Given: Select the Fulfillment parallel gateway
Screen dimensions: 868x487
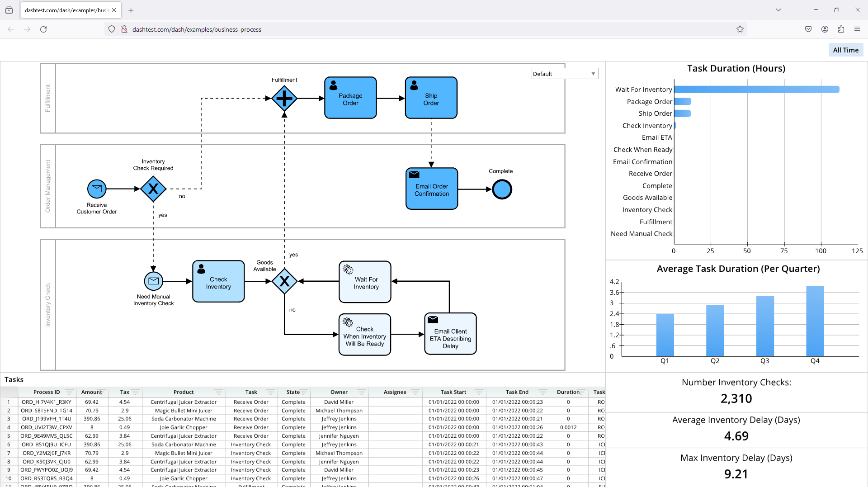Looking at the screenshot, I should pyautogui.click(x=284, y=98).
